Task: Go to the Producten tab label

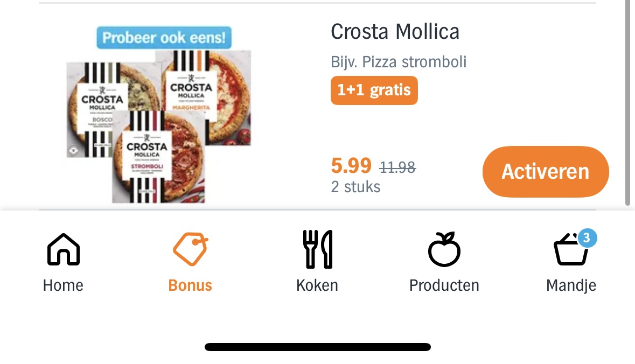Action: click(444, 285)
